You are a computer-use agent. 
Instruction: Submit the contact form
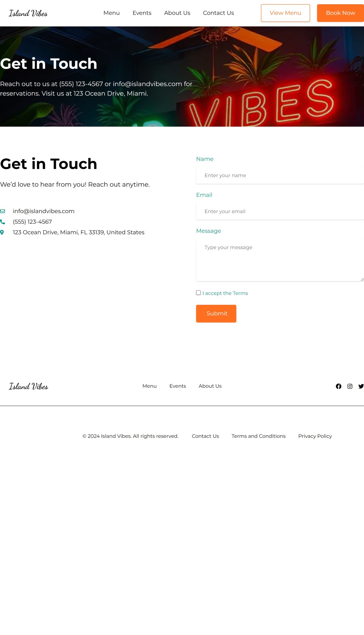pos(216,313)
